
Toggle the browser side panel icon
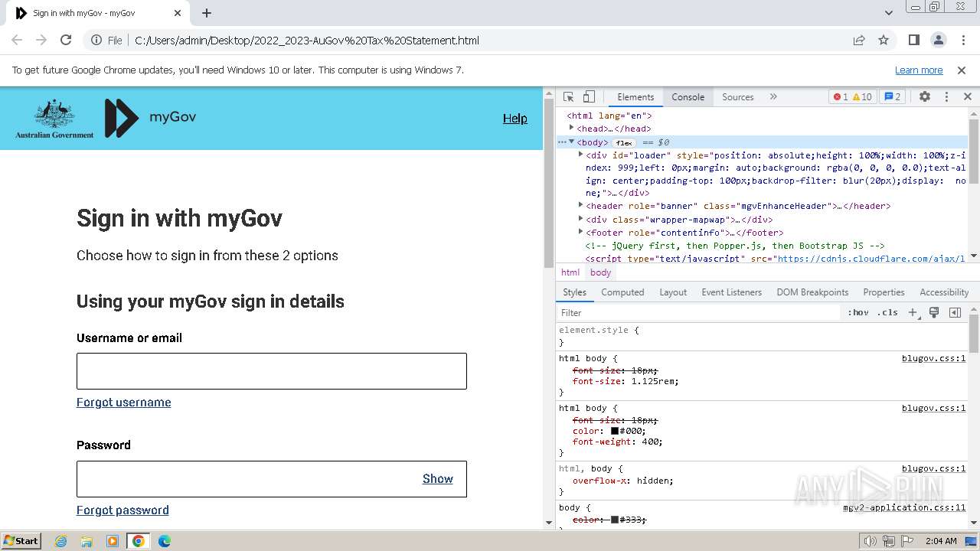pyautogui.click(x=913, y=41)
